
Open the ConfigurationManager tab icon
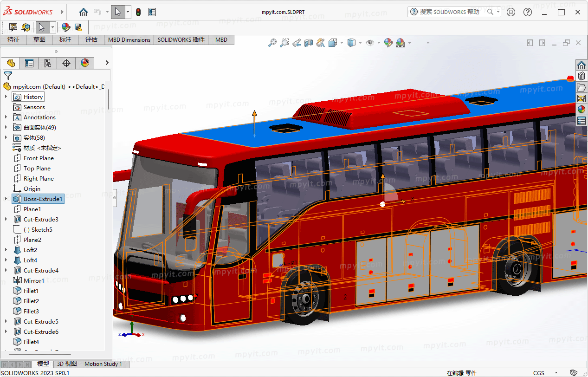(48, 63)
